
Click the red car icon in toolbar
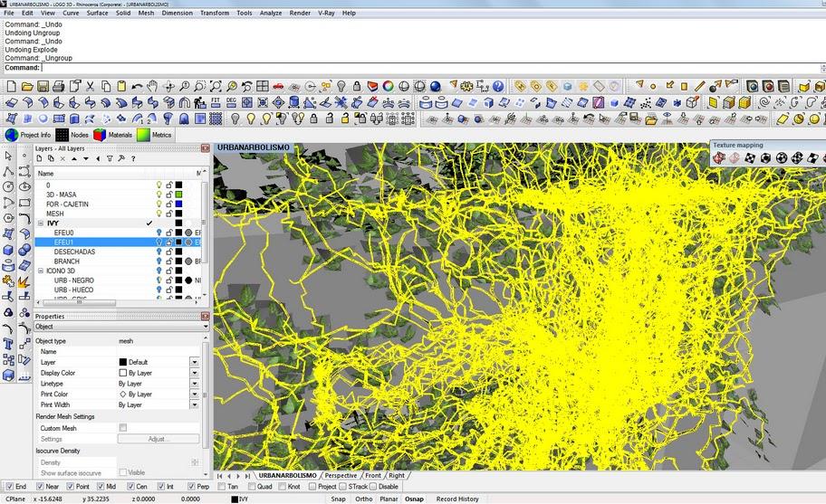click(x=278, y=86)
